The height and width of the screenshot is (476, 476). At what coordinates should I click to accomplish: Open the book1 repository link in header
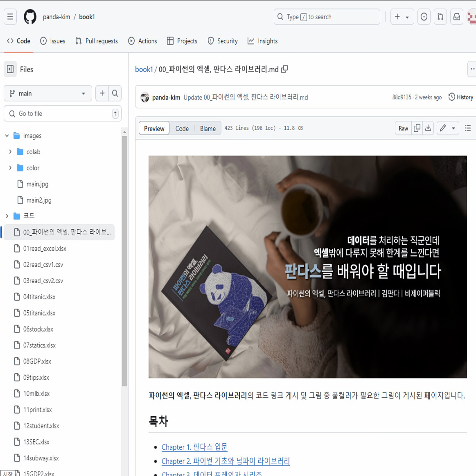click(87, 17)
